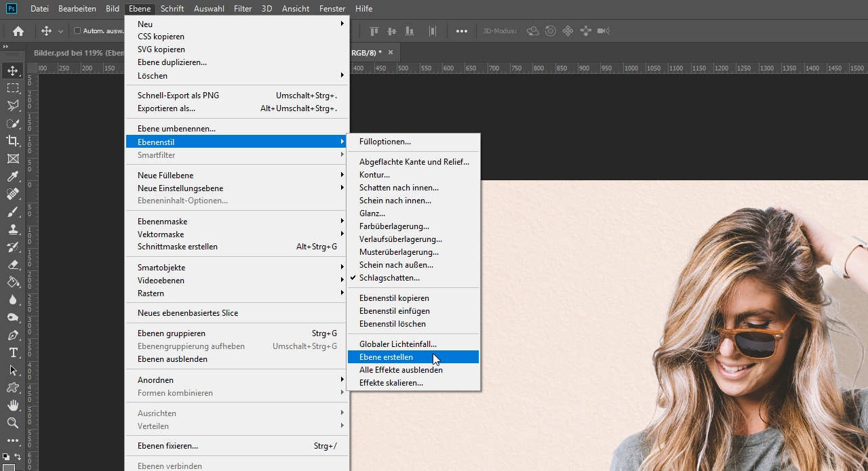The height and width of the screenshot is (471, 868).
Task: Open the Move tool preset dropdown arrow
Action: 60,31
